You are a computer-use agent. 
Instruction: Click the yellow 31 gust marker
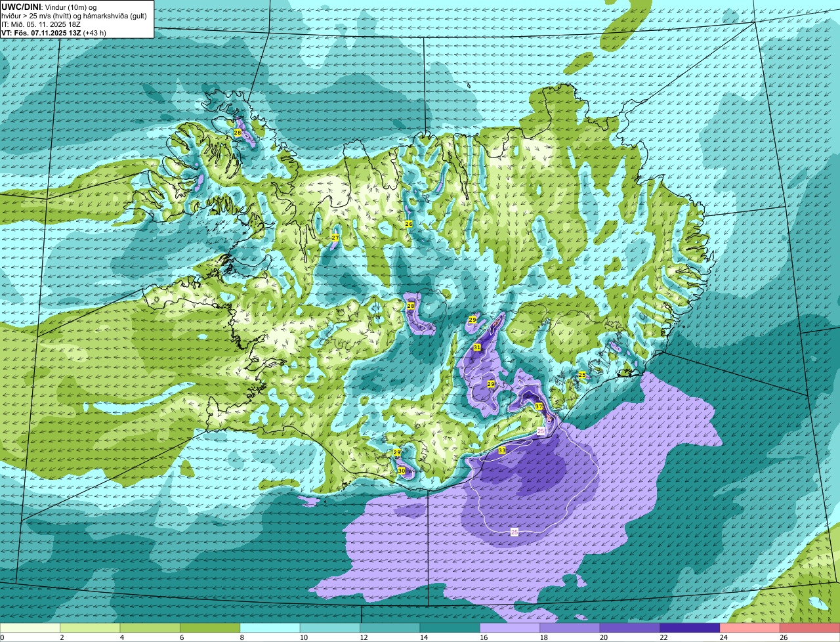point(477,347)
